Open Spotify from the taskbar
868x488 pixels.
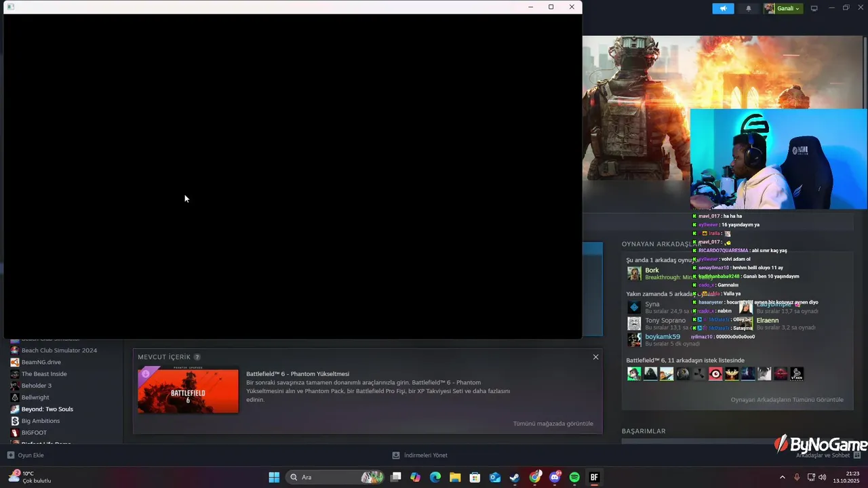point(574,477)
